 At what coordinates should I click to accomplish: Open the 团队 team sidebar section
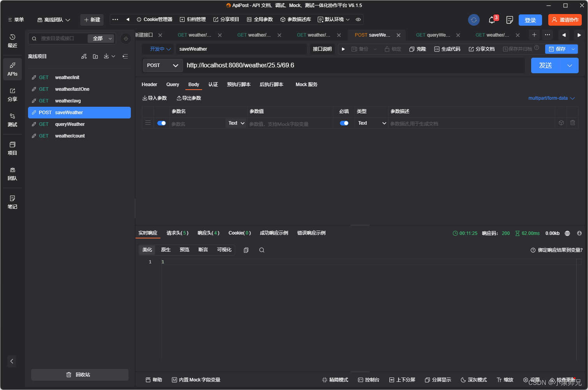point(12,174)
